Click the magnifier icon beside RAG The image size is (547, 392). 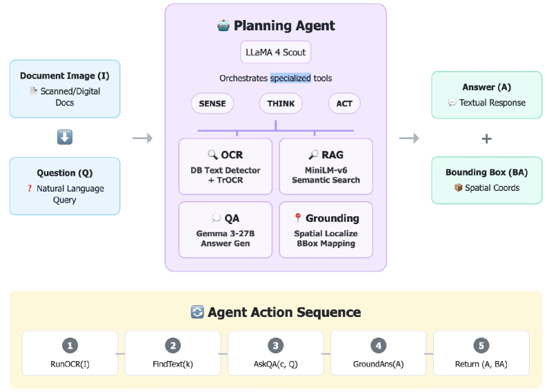point(314,155)
